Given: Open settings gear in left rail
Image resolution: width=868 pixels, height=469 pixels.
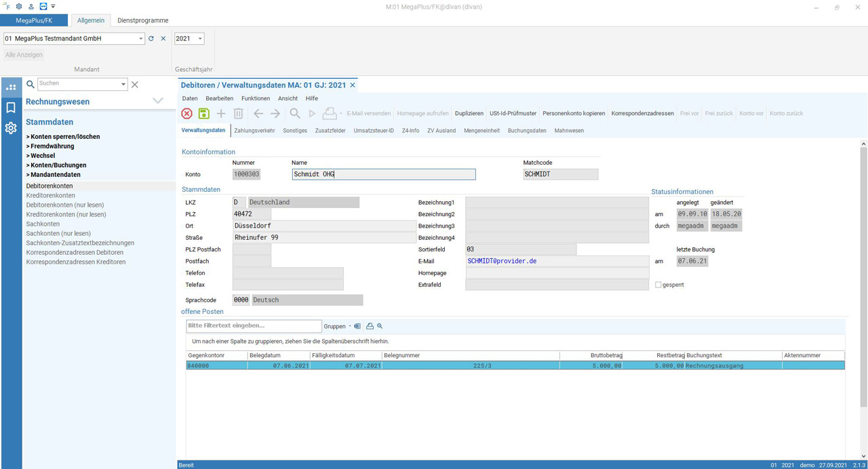Looking at the screenshot, I should [11, 127].
